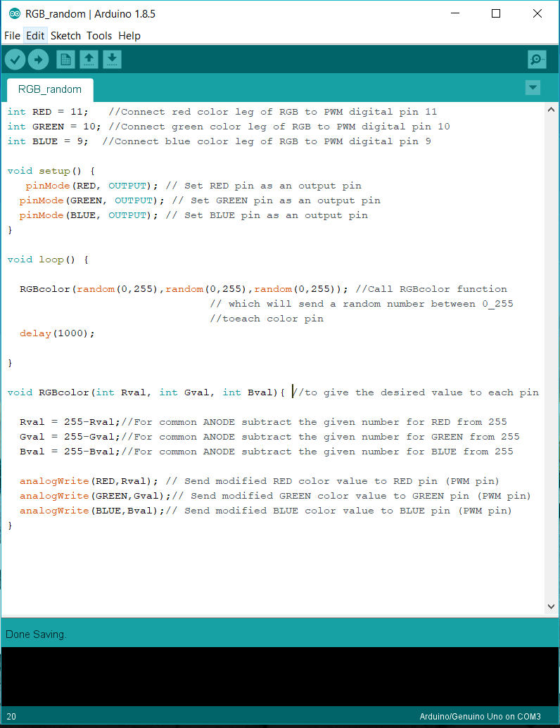560x728 pixels.
Task: Click 'analogWrite(GREEN,Gval);' statement
Action: point(95,496)
